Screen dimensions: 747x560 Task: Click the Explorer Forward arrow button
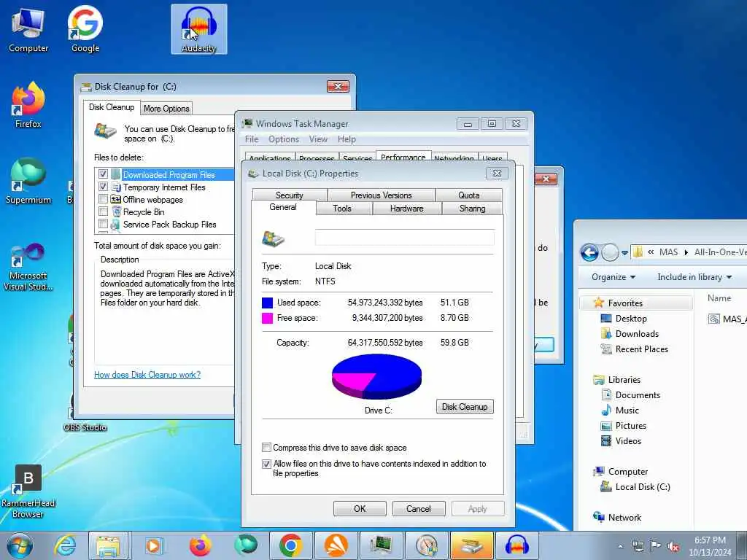tap(610, 252)
